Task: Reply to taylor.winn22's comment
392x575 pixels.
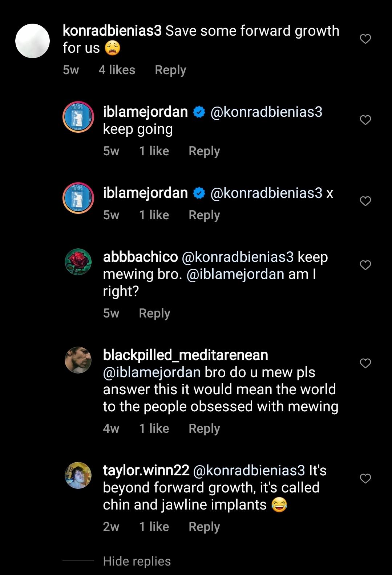Action: click(x=204, y=527)
